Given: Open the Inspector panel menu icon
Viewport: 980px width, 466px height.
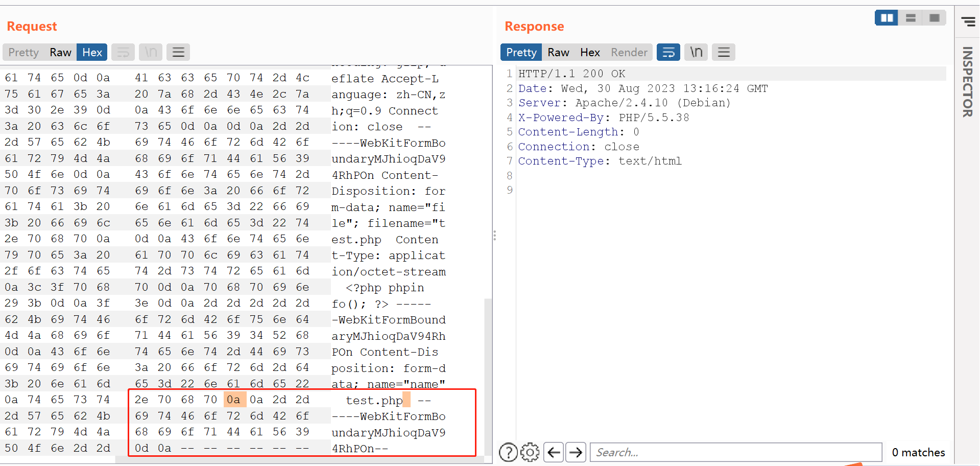Looking at the screenshot, I should point(968,21).
